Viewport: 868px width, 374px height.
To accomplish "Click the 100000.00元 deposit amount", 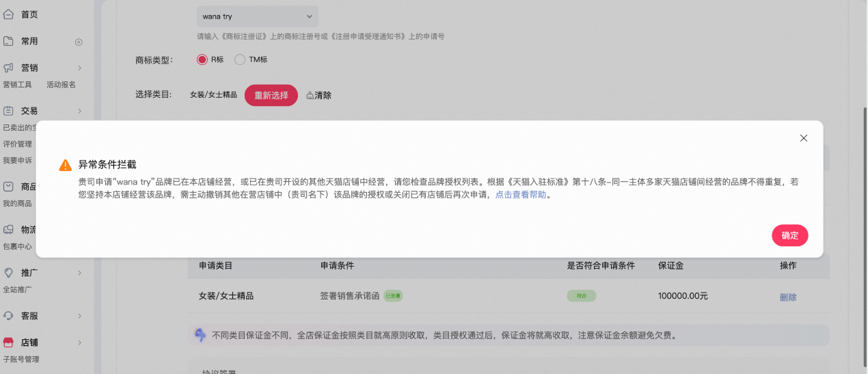I will point(683,296).
